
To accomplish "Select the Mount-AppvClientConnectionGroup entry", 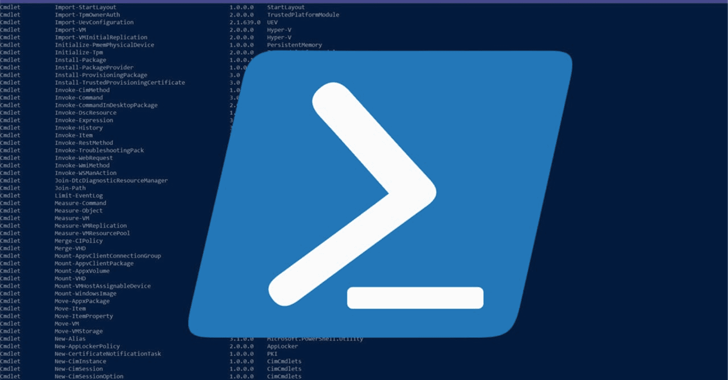I will click(108, 256).
